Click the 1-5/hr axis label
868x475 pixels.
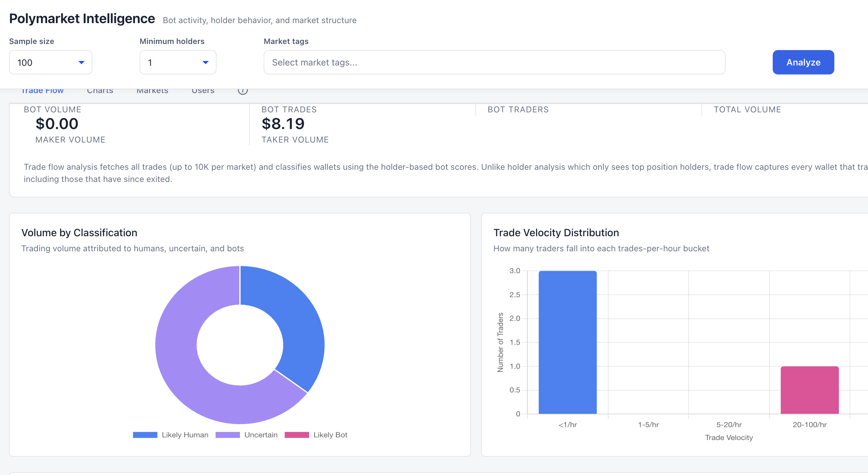coord(648,425)
